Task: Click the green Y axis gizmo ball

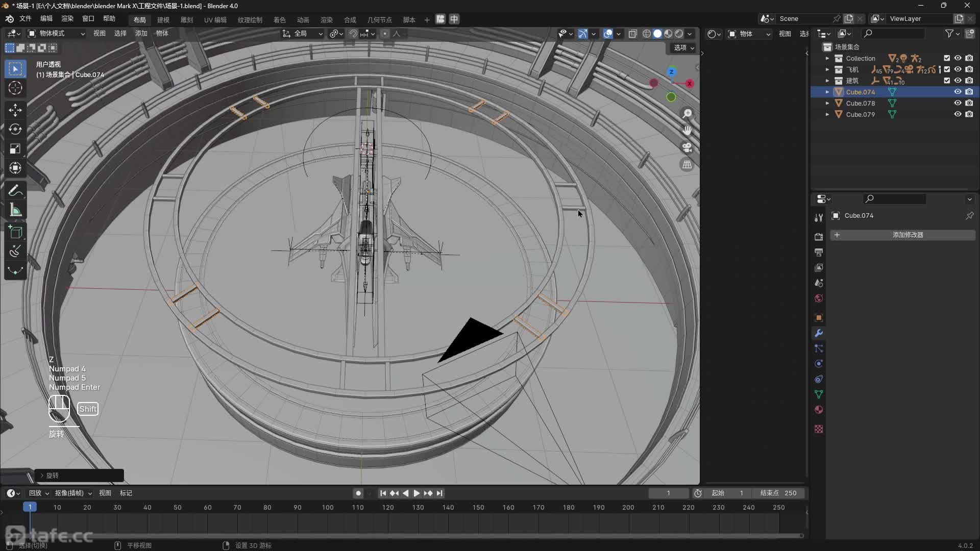Action: [x=671, y=97]
